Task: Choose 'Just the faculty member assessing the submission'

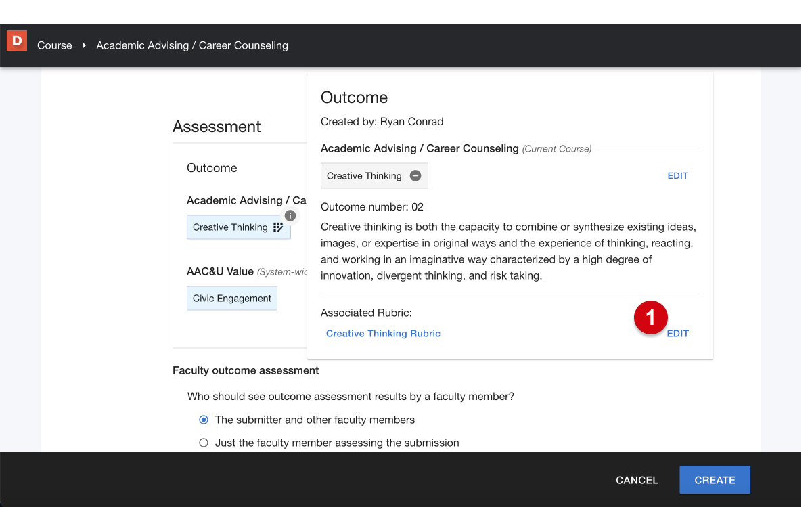Action: tap(204, 443)
